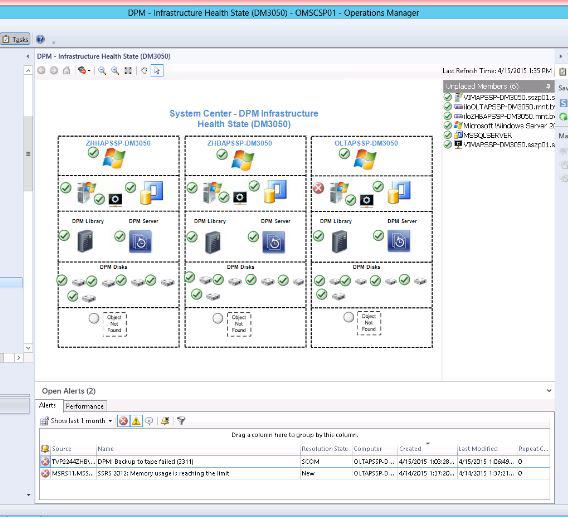568x517 pixels.
Task: Switch to the Performance tab
Action: pyautogui.click(x=85, y=406)
